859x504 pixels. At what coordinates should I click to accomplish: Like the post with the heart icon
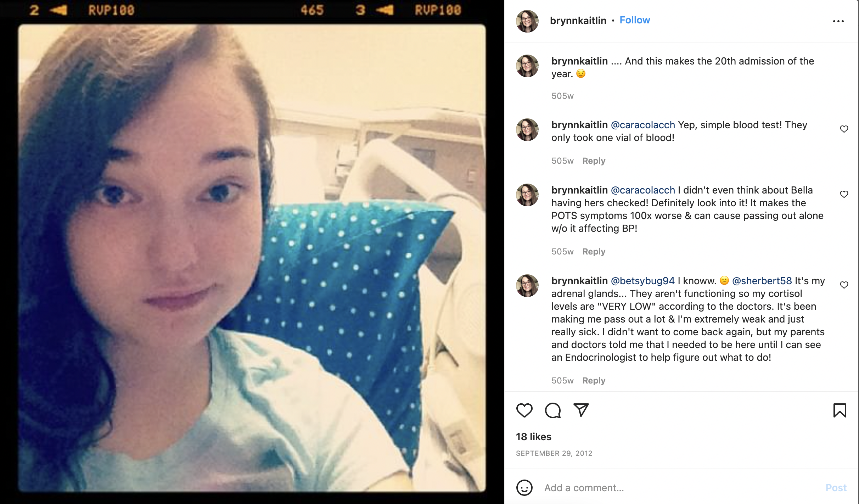click(x=524, y=410)
